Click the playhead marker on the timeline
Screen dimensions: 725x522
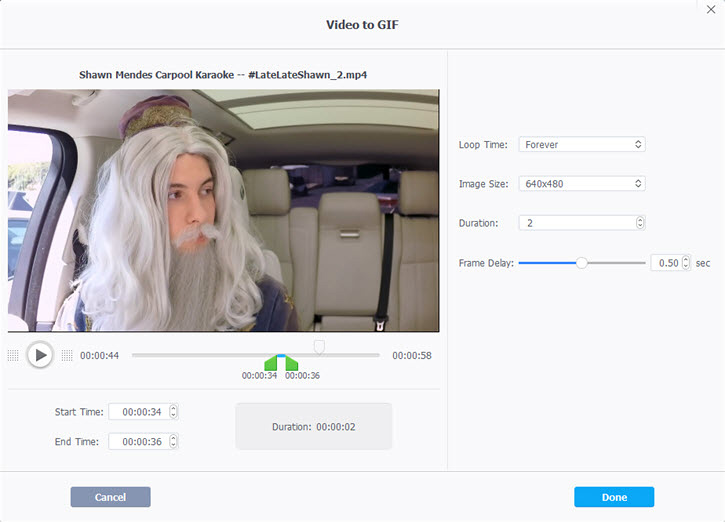pos(319,347)
